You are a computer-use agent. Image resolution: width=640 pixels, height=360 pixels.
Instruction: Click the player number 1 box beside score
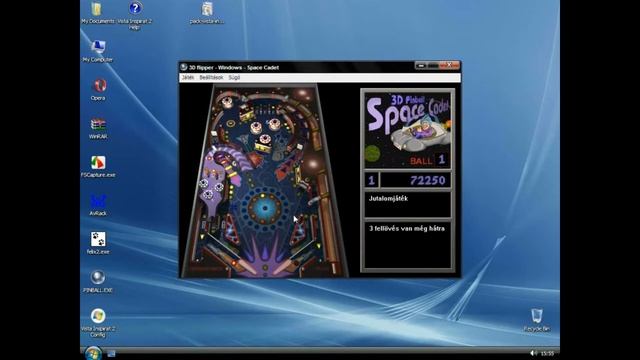click(x=371, y=180)
